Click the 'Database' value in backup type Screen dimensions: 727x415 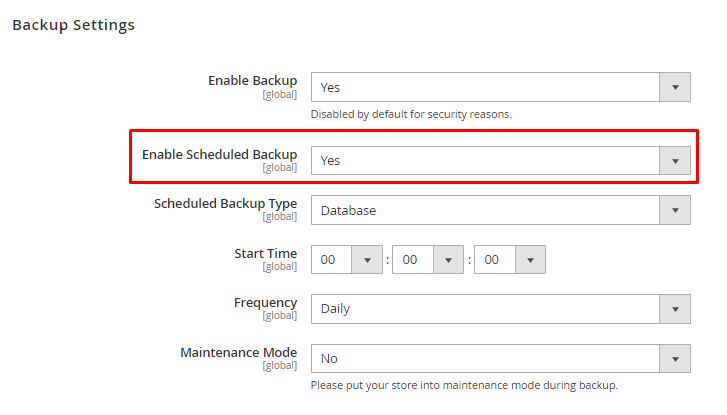point(348,210)
